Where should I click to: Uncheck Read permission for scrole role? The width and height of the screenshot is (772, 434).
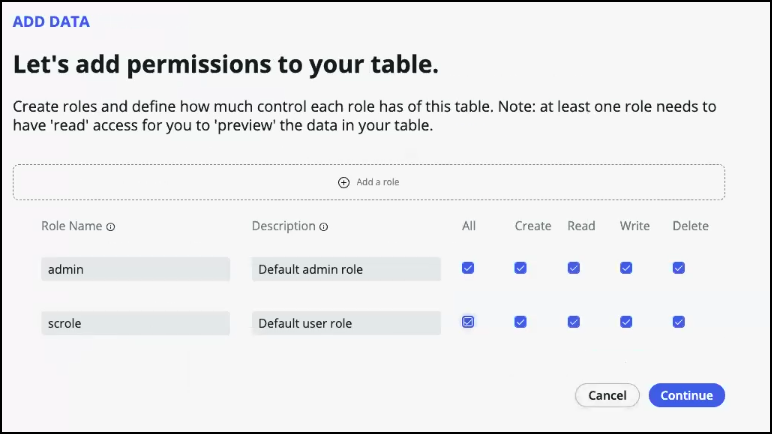(573, 322)
